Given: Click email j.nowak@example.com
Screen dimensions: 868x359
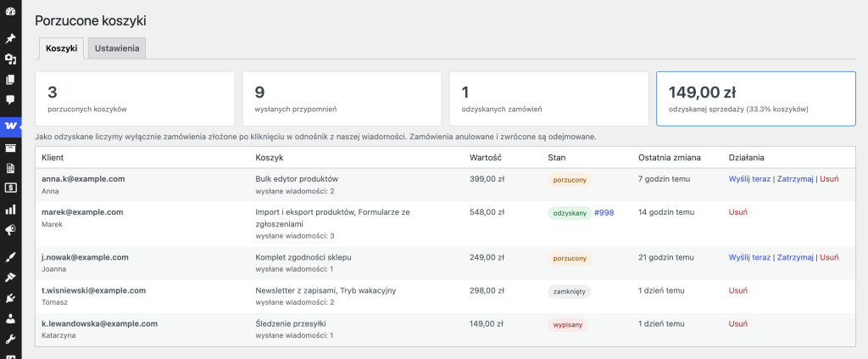Looking at the screenshot, I should tap(86, 257).
